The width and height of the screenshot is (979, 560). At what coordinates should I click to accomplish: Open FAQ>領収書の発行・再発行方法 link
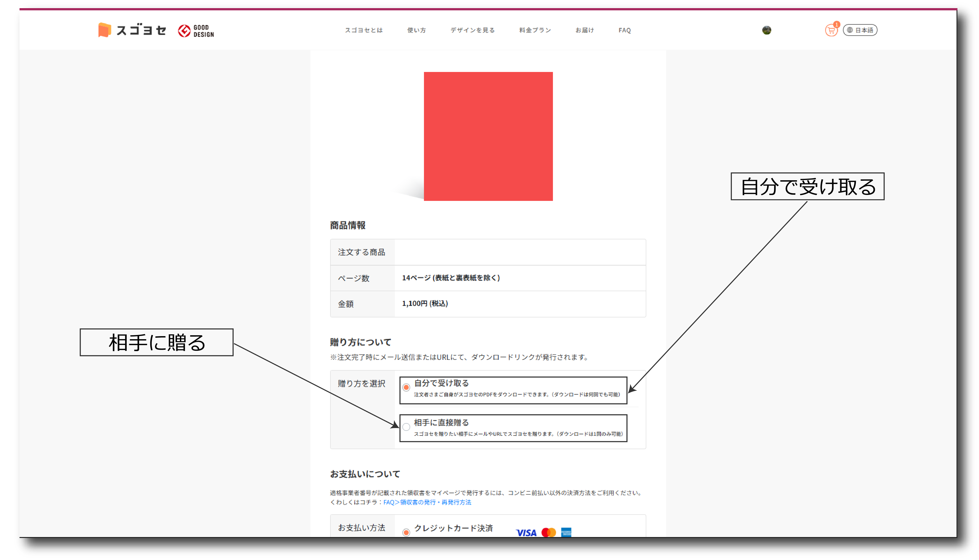click(x=427, y=502)
